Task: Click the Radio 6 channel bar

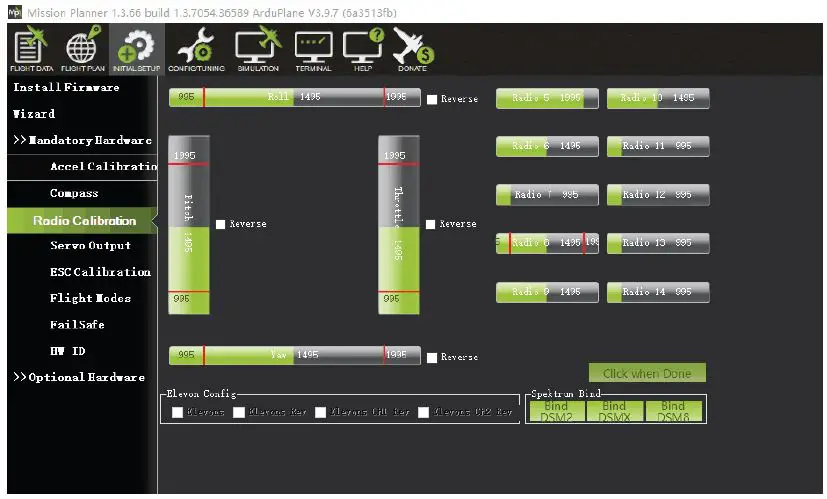Action: (x=547, y=146)
